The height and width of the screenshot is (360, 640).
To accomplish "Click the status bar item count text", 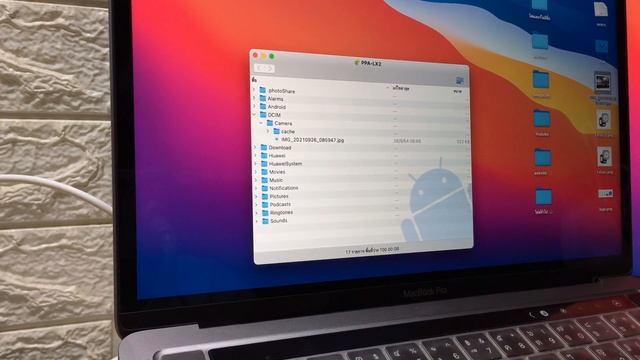I will pyautogui.click(x=372, y=250).
